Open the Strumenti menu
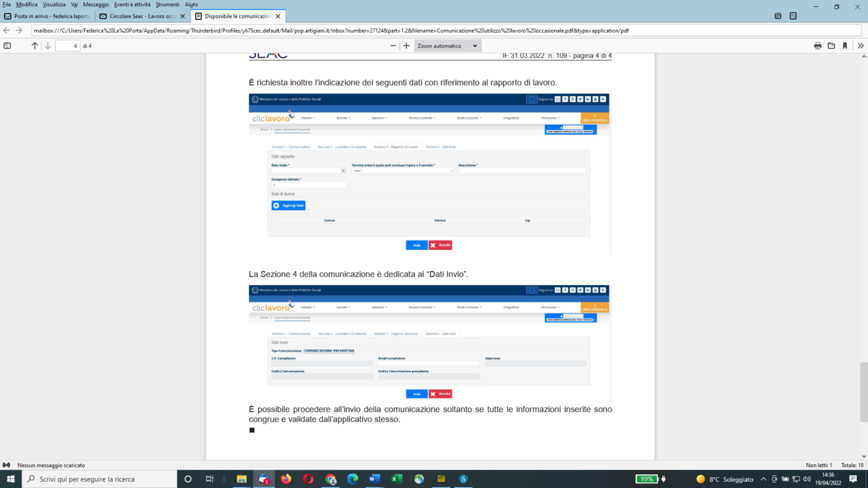868x488 pixels. click(x=167, y=4)
